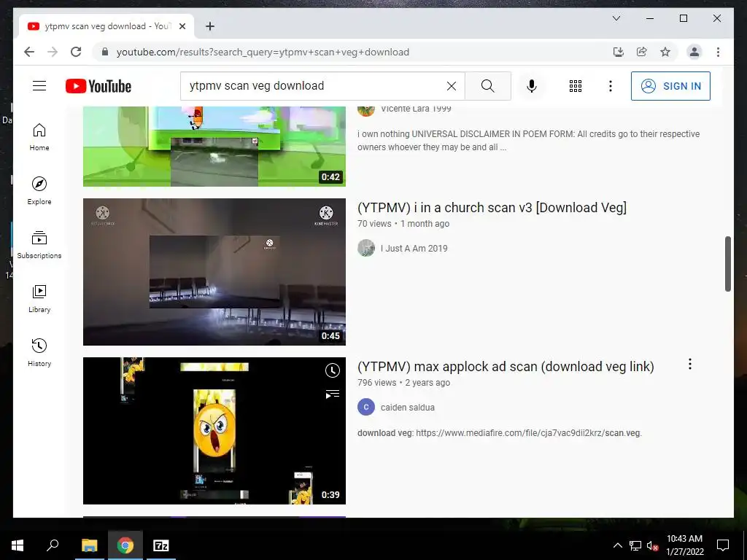This screenshot has height=560, width=747.
Task: Close the ytpmv scan veg tab
Action: click(x=182, y=26)
